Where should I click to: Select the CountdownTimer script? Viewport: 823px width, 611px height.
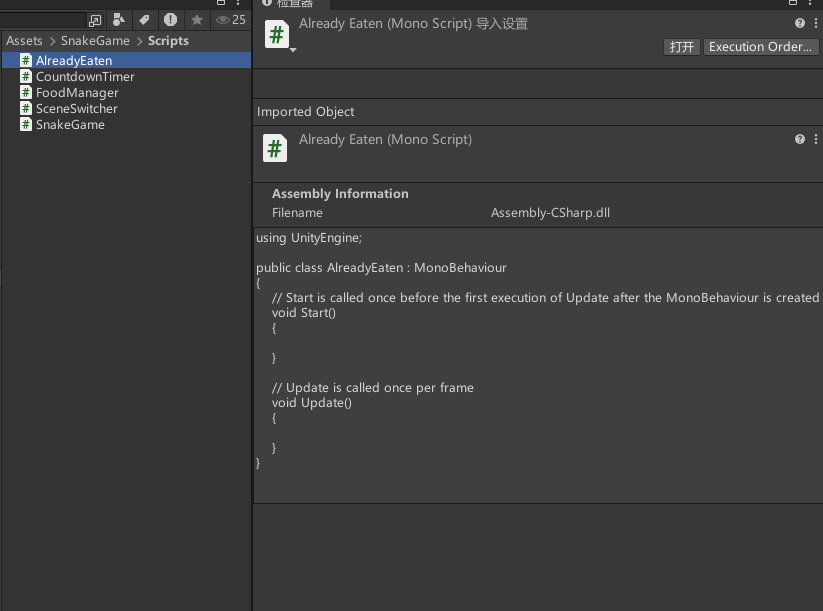pos(126,77)
